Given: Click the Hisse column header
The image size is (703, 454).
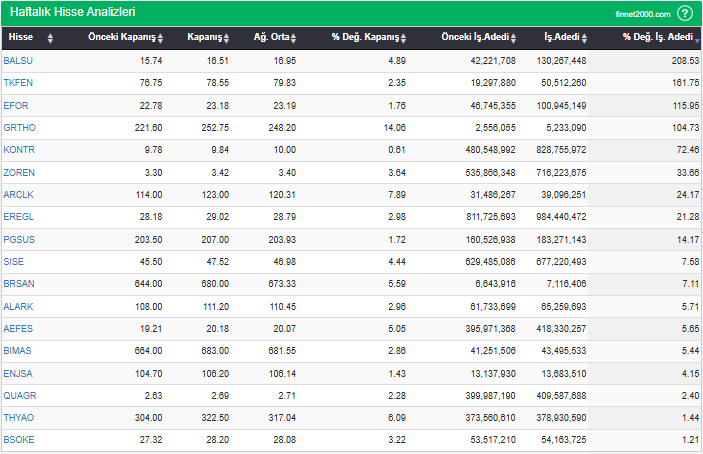Looking at the screenshot, I should [x=21, y=38].
